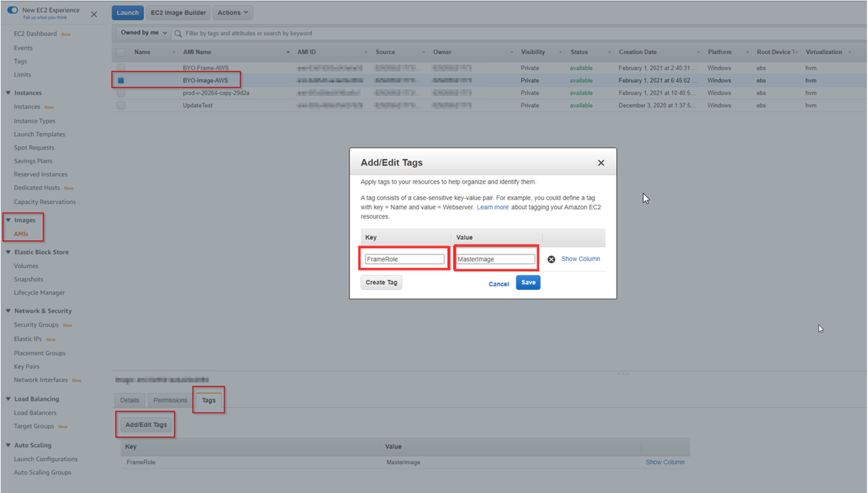This screenshot has height=493, width=868.
Task: Switch to the Permissions tab
Action: click(170, 400)
